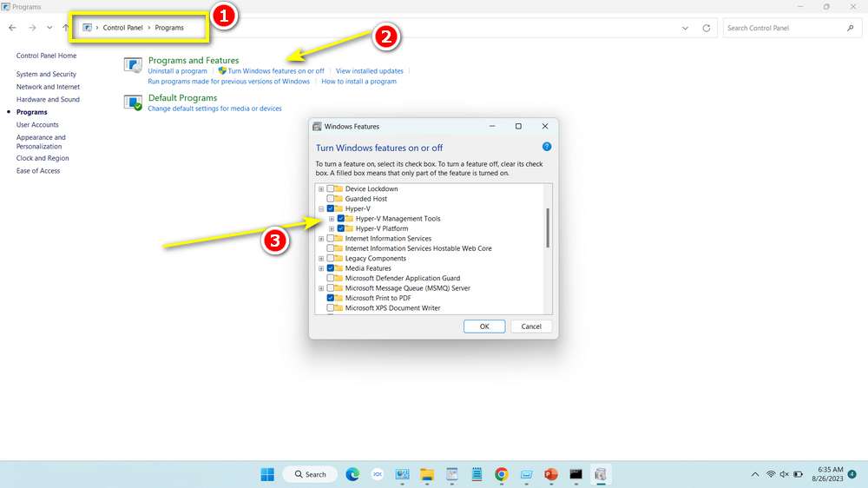Check the Device Lockdown checkbox
This screenshot has height=488, width=868.
331,189
